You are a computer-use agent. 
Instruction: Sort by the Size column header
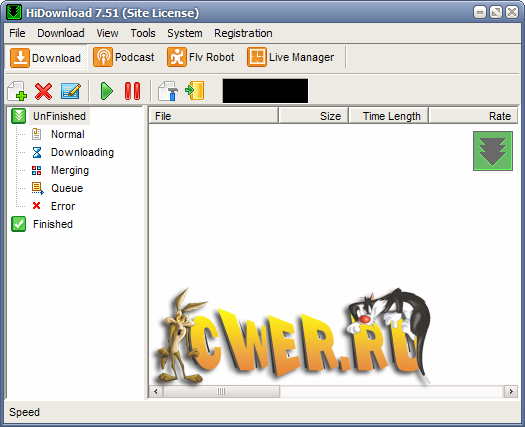[x=314, y=116]
